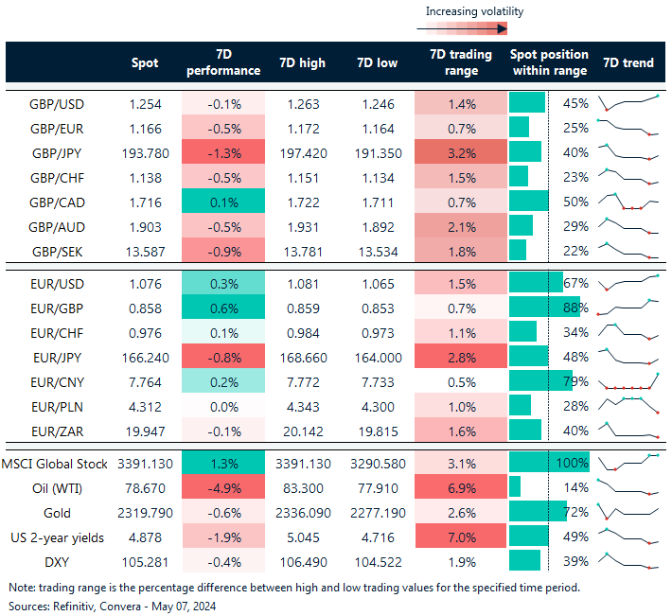This screenshot has height=616, width=672.
Task: Click the '7D trend' column header
Action: coord(628,62)
